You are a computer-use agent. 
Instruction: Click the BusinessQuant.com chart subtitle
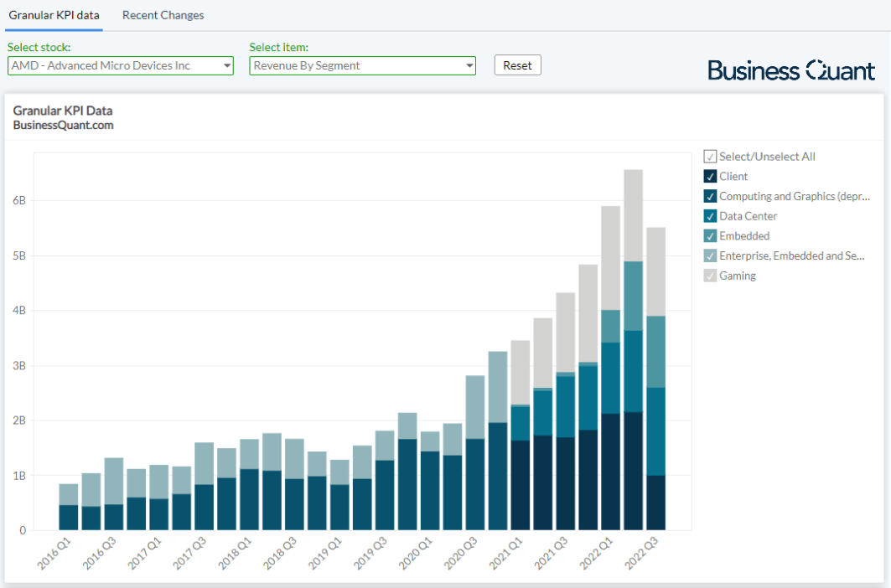pyautogui.click(x=63, y=126)
